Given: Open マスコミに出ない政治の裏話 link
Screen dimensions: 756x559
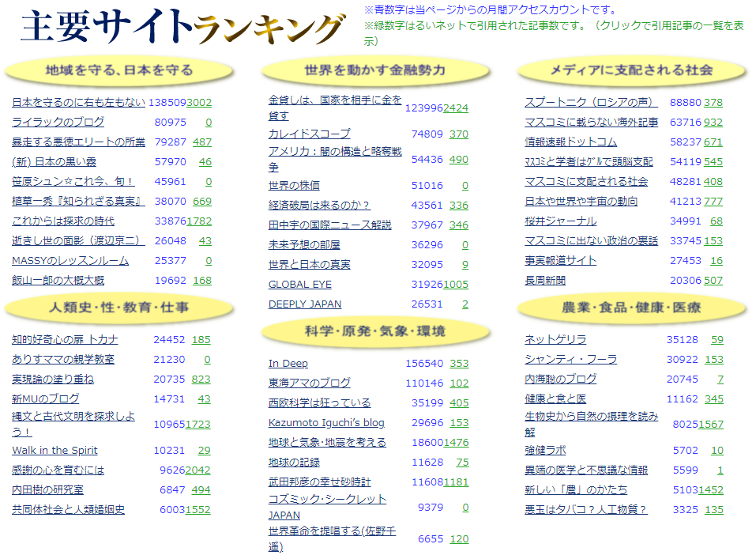Looking at the screenshot, I should pyautogui.click(x=591, y=241).
